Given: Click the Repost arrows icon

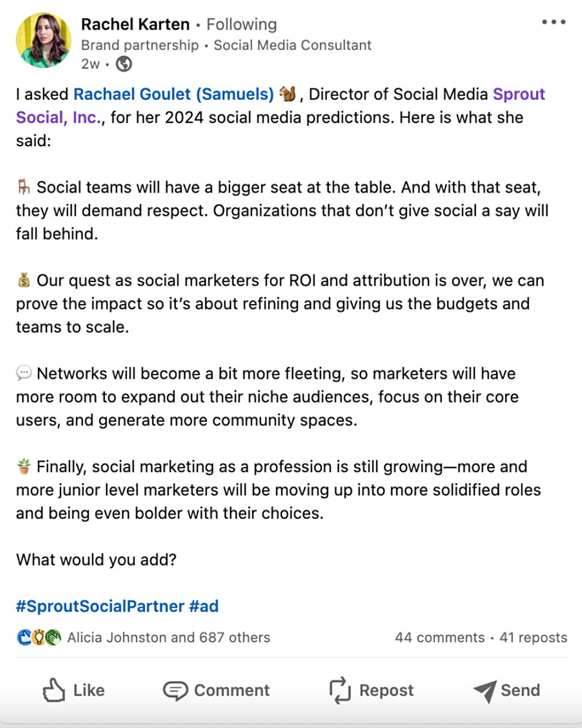Looking at the screenshot, I should tap(340, 690).
